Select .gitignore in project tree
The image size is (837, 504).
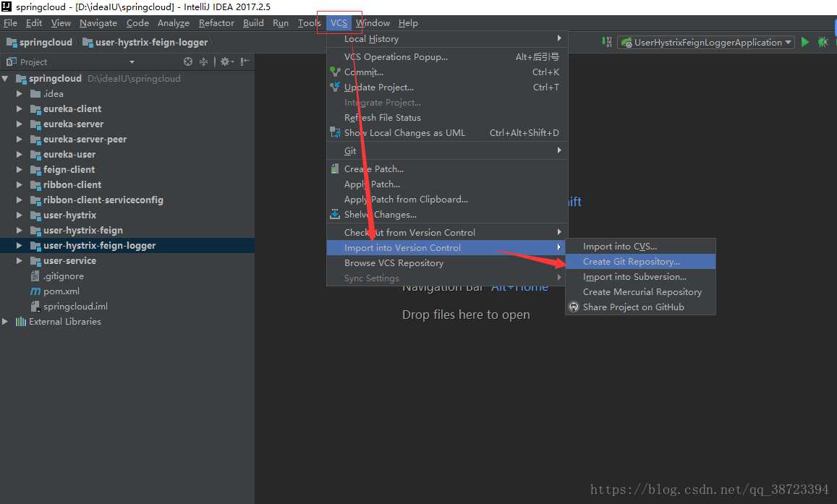pyautogui.click(x=127, y=276)
